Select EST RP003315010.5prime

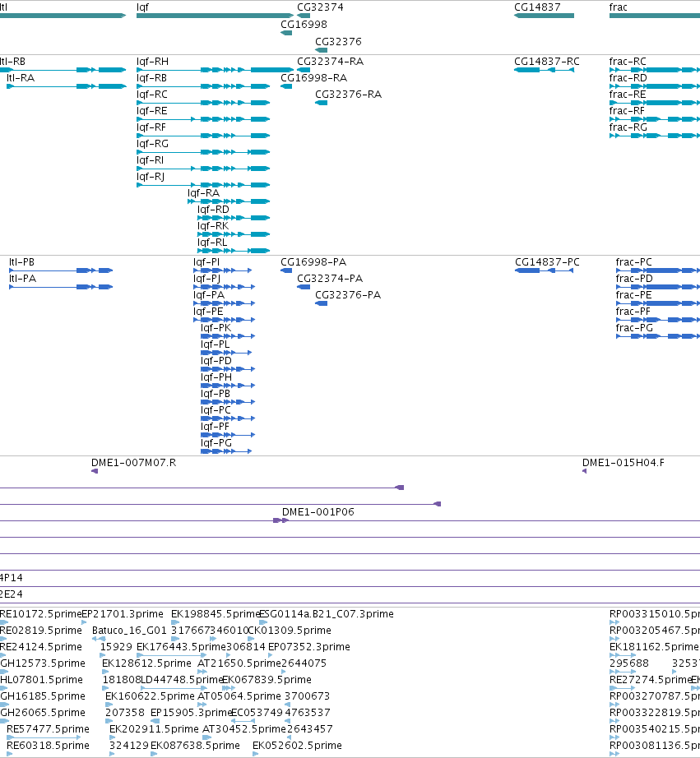[x=655, y=614]
